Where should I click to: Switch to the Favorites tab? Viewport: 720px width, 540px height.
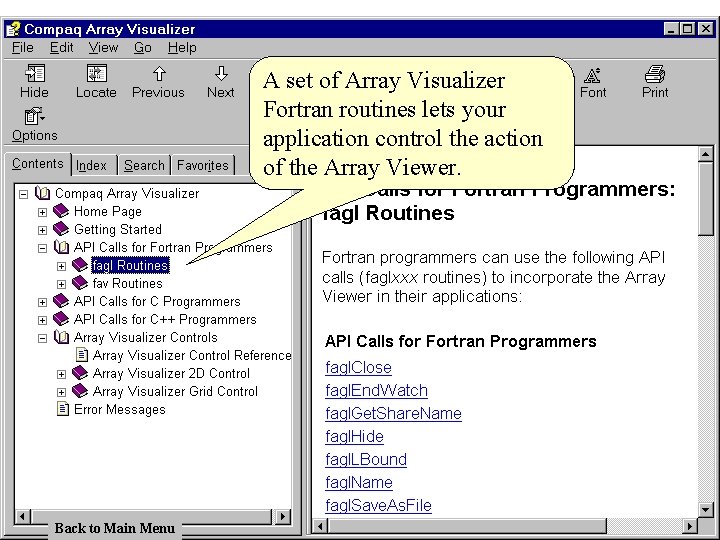click(202, 165)
